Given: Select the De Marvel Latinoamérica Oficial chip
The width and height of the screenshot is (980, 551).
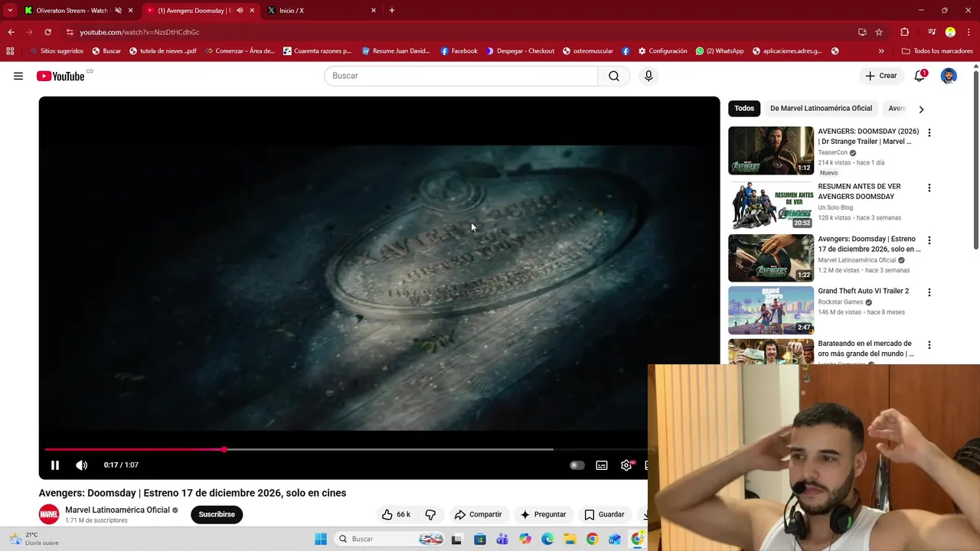Looking at the screenshot, I should tap(821, 109).
